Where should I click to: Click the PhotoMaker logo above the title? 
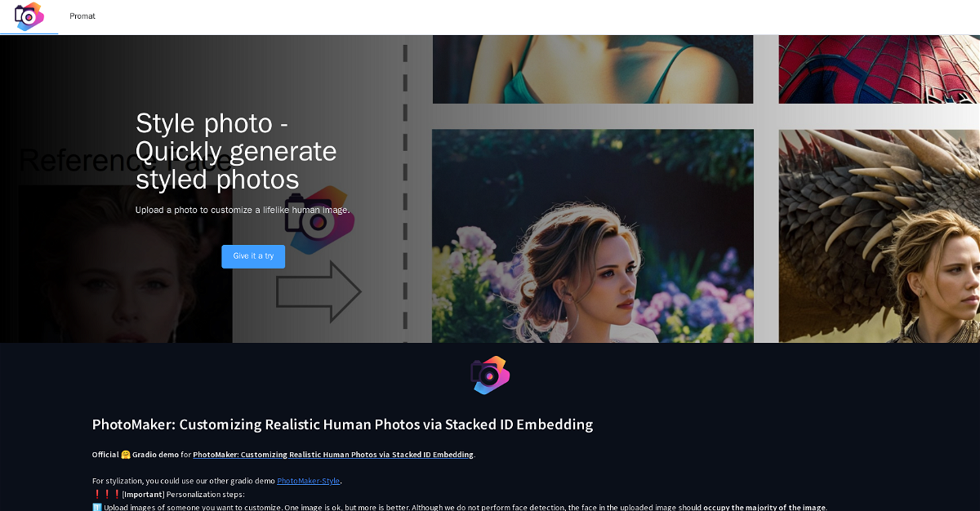[490, 375]
